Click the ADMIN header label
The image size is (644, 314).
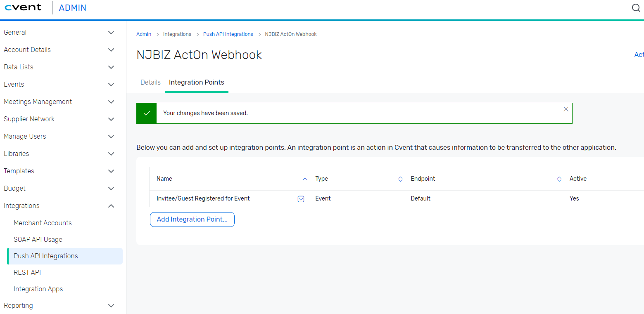[73, 8]
